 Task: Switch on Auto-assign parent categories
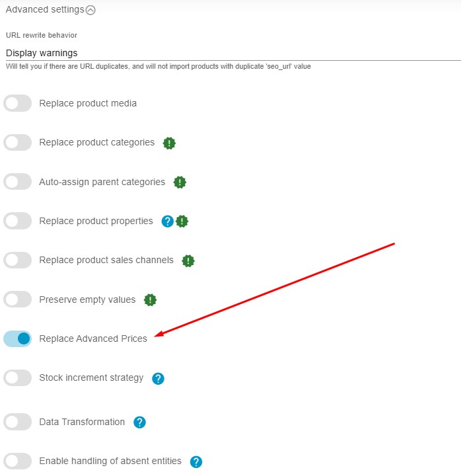point(18,182)
